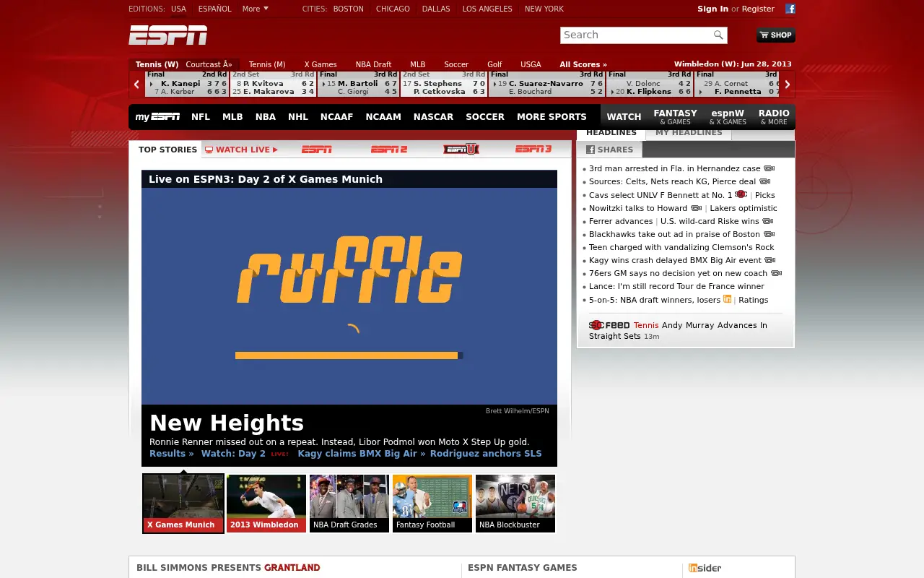Screen dimensions: 924x578
Task: Open the Facebook icon in the top bar
Action: (790, 9)
